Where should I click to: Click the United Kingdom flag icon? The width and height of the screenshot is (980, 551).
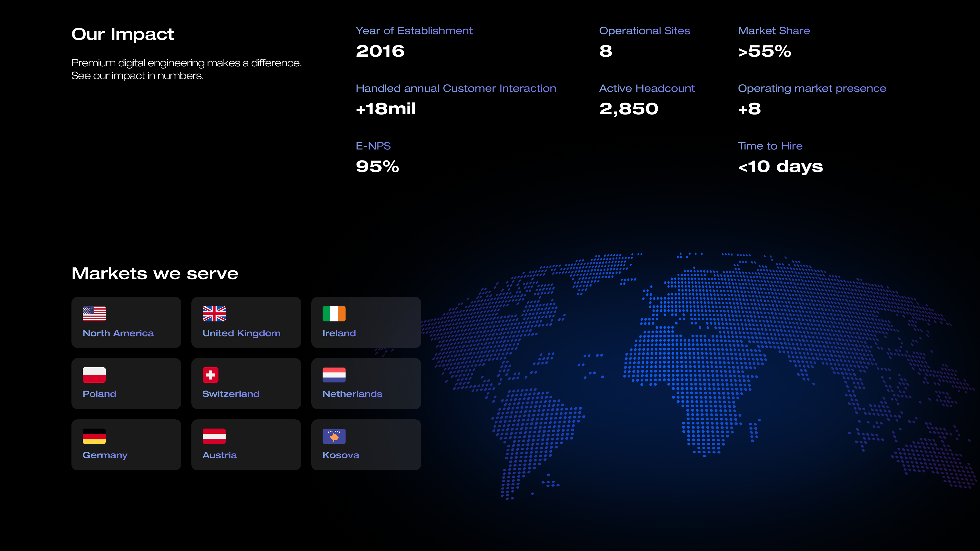coord(214,314)
